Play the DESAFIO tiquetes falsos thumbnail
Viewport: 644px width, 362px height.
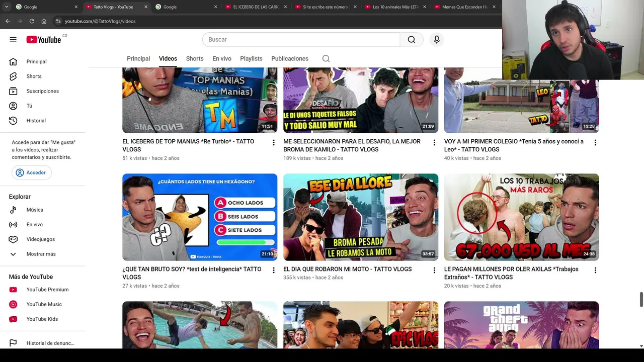[361, 100]
